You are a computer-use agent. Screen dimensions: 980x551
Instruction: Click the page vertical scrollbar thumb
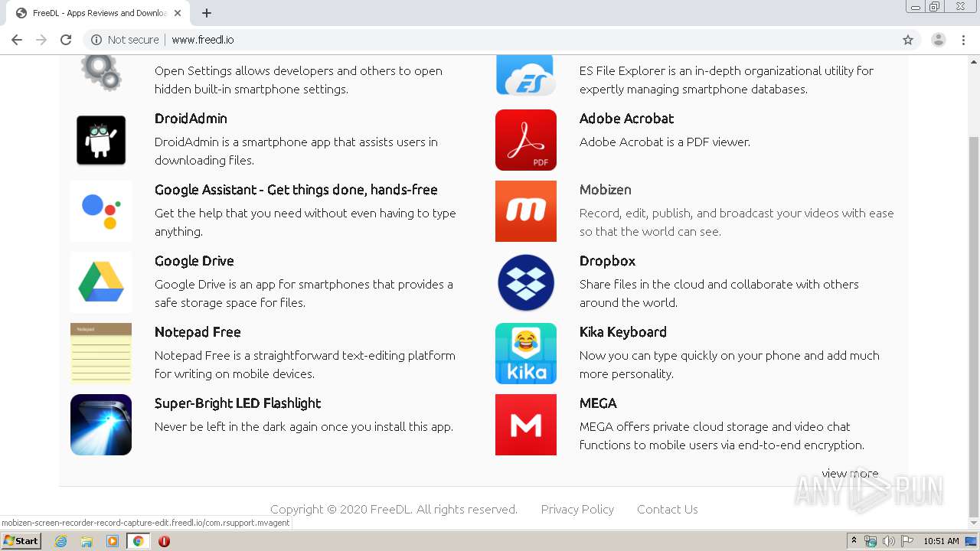tap(974, 325)
